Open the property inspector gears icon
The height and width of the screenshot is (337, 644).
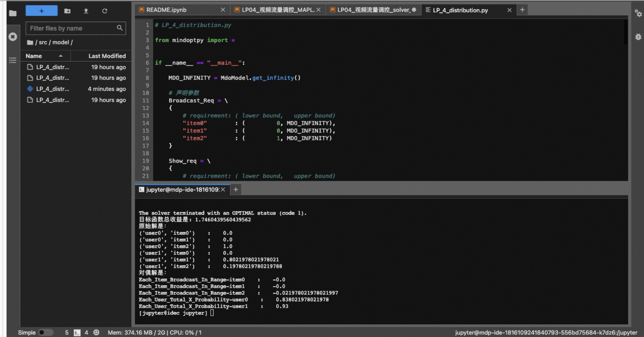click(638, 13)
